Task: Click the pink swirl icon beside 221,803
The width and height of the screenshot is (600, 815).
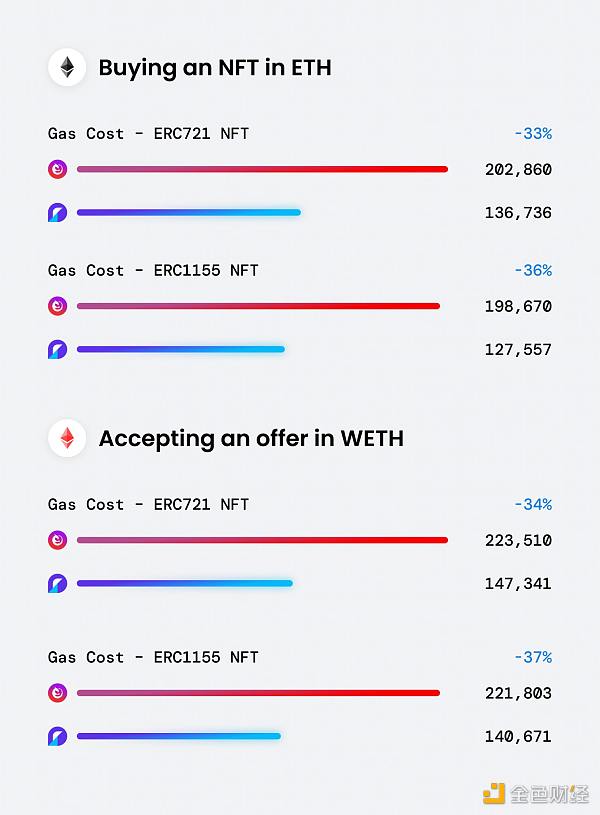Action: [x=58, y=693]
